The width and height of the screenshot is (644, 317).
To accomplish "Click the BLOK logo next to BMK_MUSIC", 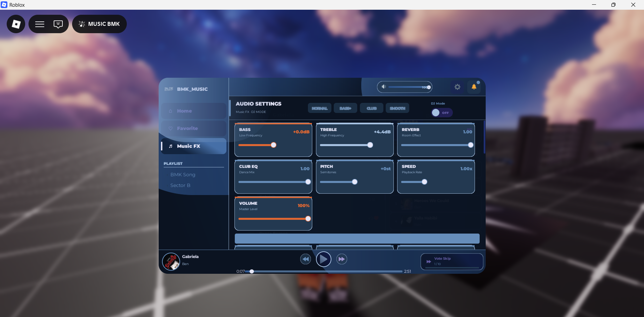I will tap(169, 89).
